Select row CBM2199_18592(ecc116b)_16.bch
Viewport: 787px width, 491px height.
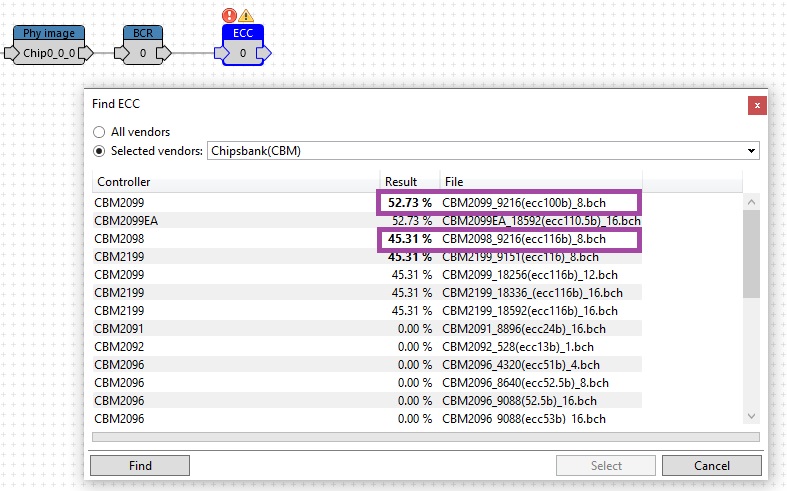[x=367, y=311]
